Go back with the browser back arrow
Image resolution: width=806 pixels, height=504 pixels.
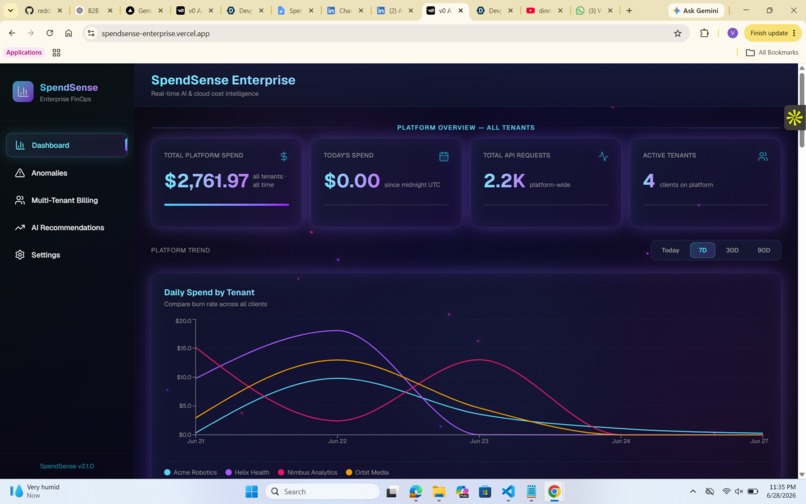pos(12,33)
